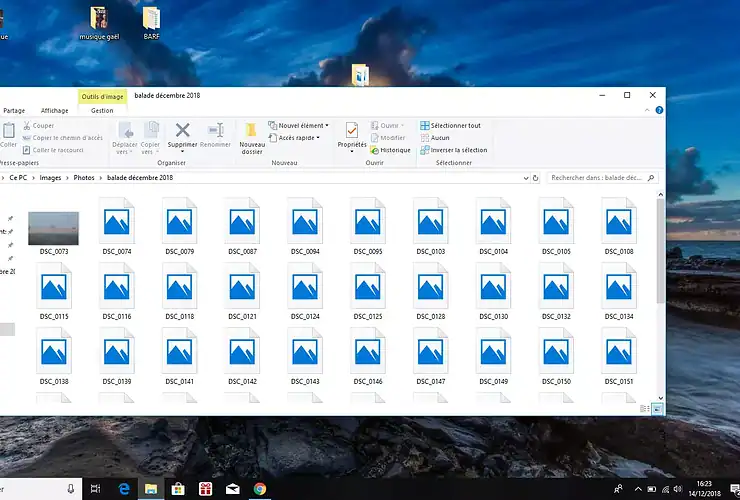The image size is (740, 500).
Task: Open the Gestion tab
Action: (102, 110)
